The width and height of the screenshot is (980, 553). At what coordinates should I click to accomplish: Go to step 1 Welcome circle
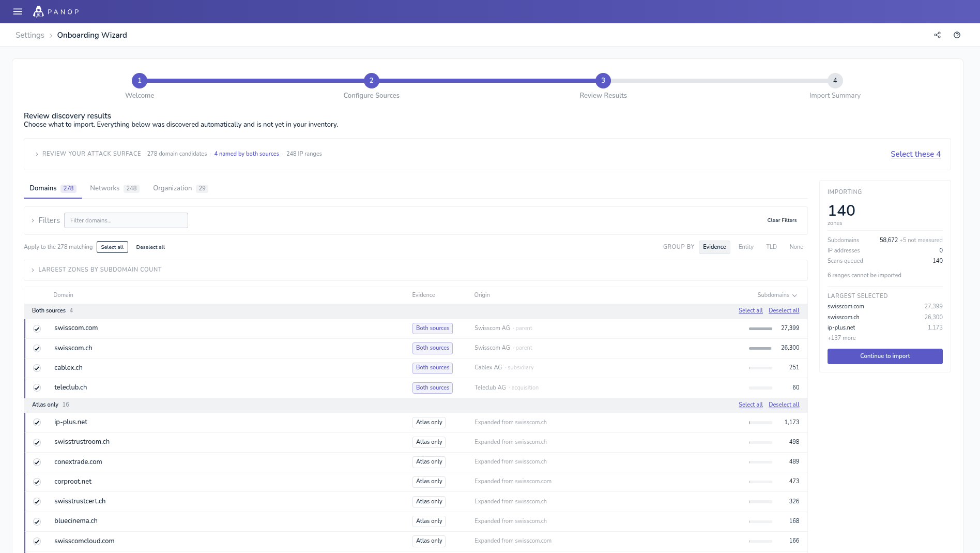(x=140, y=81)
